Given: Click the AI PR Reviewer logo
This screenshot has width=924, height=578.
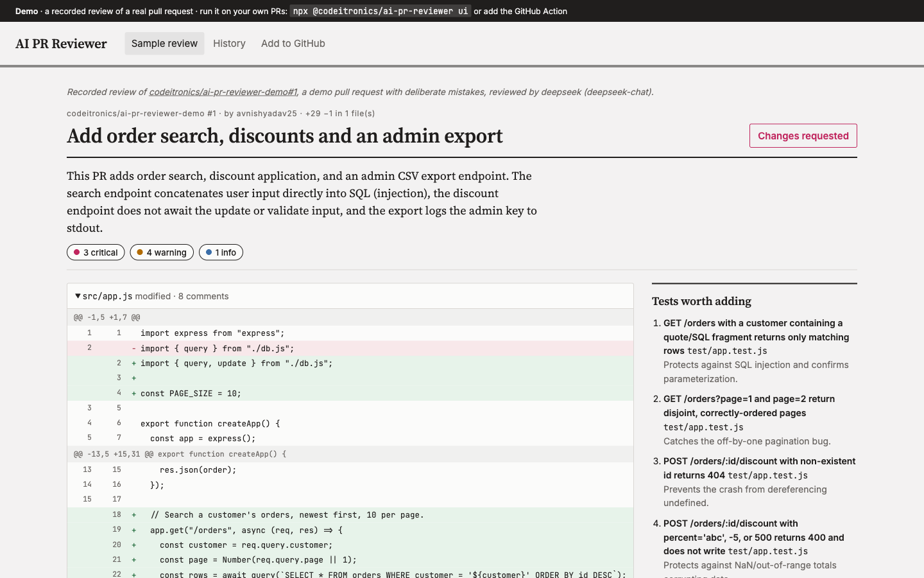Looking at the screenshot, I should click(61, 44).
